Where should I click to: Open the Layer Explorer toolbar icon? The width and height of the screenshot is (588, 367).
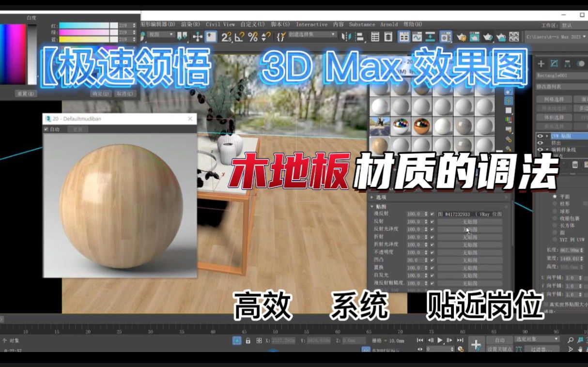pos(388,35)
